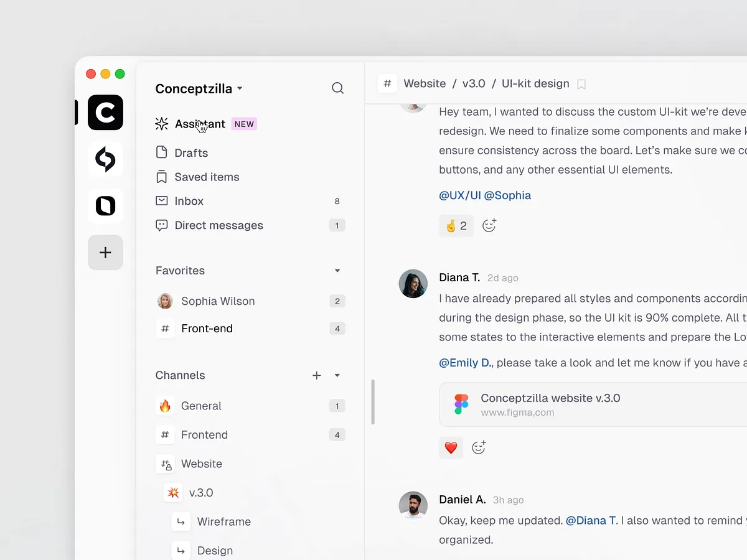Open the Assistant with the sparkle icon
The width and height of the screenshot is (747, 560).
click(x=161, y=124)
